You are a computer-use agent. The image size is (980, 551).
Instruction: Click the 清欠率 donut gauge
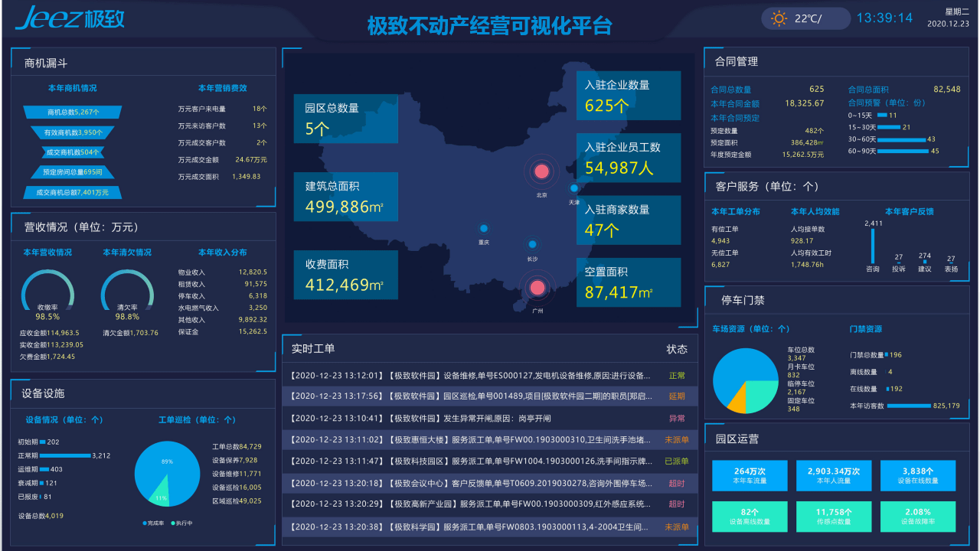coord(127,291)
